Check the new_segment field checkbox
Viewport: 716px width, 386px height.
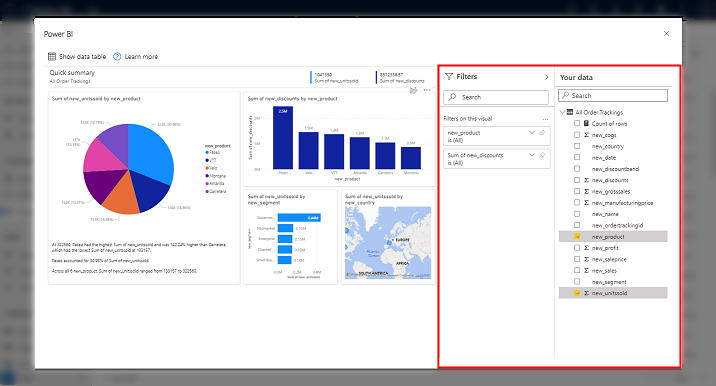[577, 282]
